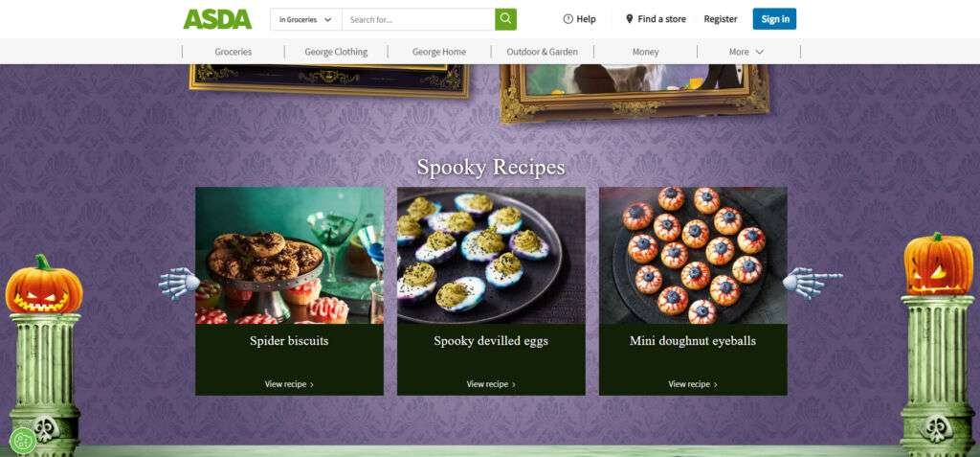This screenshot has width=980, height=457.
Task: Click the right skeleton hand carousel arrow
Action: (812, 283)
